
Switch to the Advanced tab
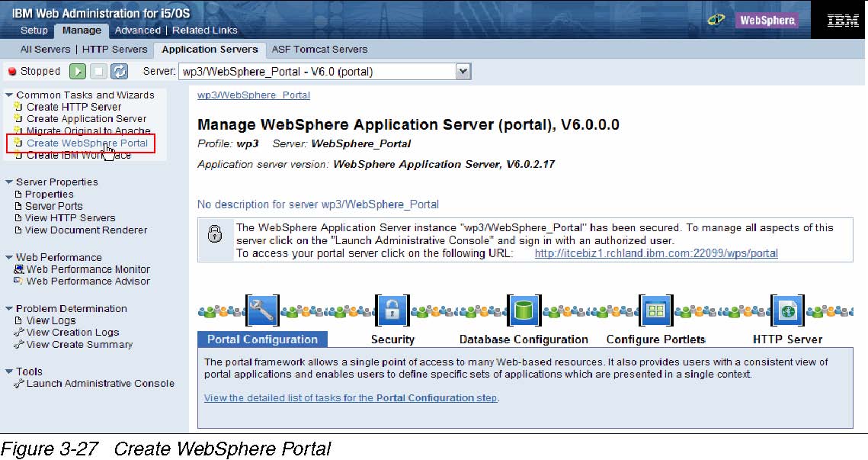click(138, 31)
